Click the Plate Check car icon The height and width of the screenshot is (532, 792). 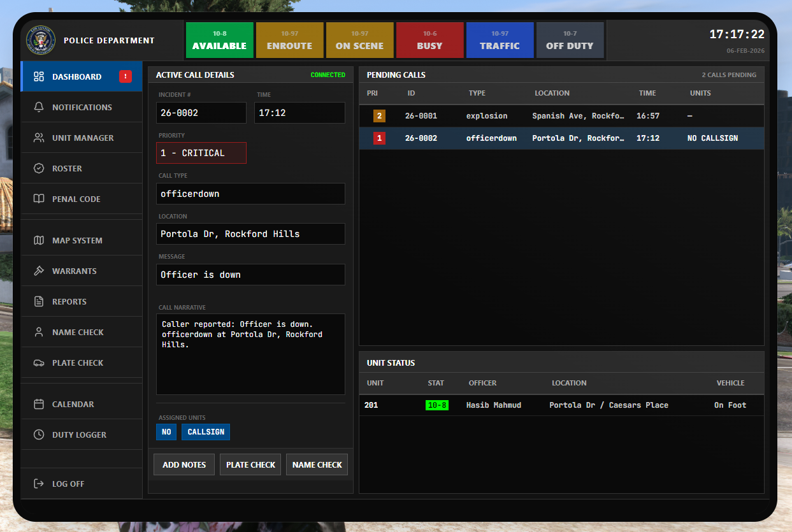pyautogui.click(x=39, y=363)
